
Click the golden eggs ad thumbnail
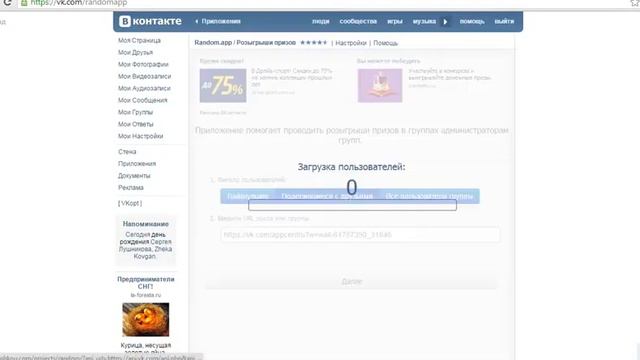point(146,320)
